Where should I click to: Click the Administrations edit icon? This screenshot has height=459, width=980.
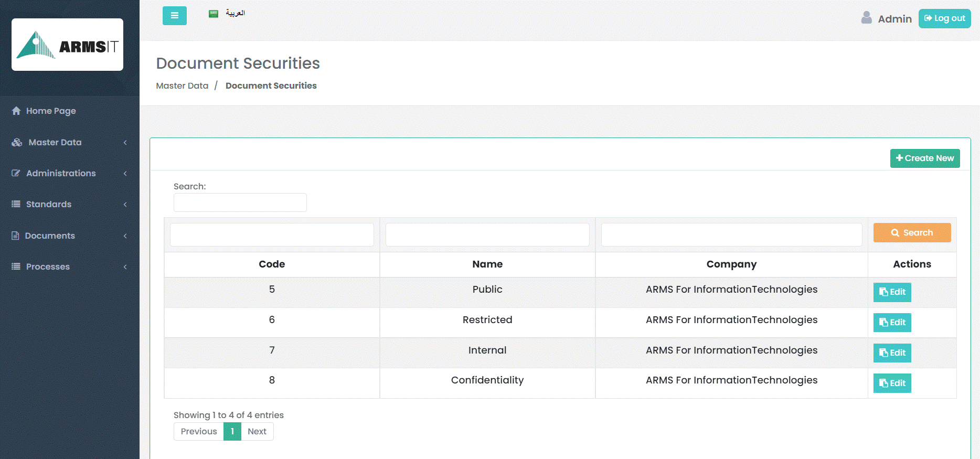point(16,173)
